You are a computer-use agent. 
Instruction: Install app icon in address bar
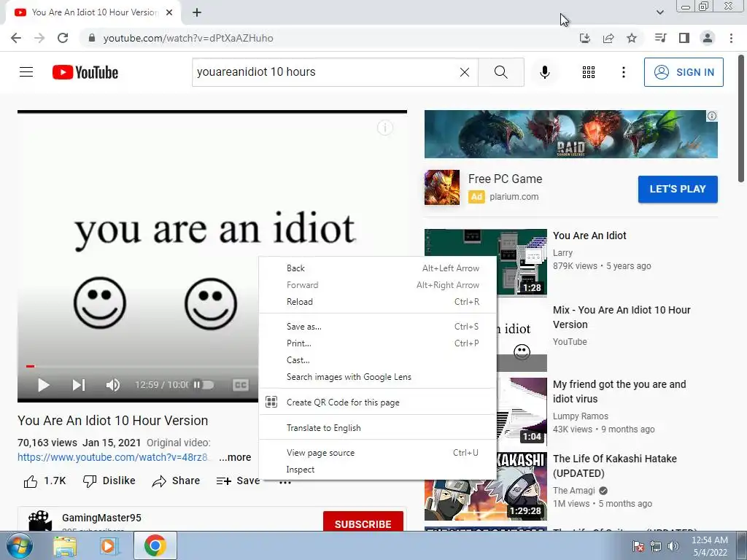pyautogui.click(x=584, y=38)
